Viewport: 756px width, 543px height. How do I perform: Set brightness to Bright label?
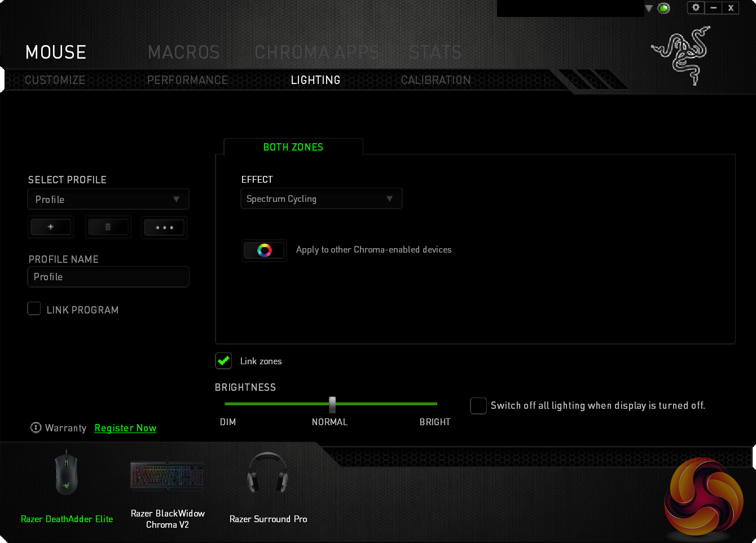435,422
